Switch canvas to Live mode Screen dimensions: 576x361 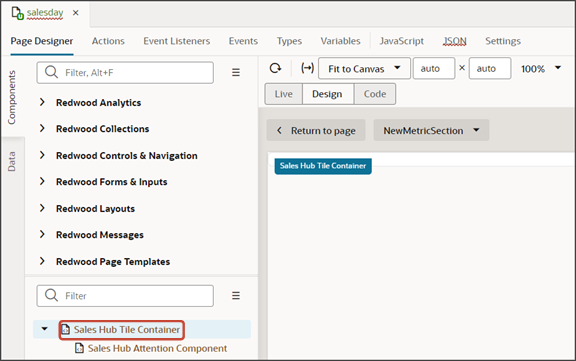click(284, 94)
